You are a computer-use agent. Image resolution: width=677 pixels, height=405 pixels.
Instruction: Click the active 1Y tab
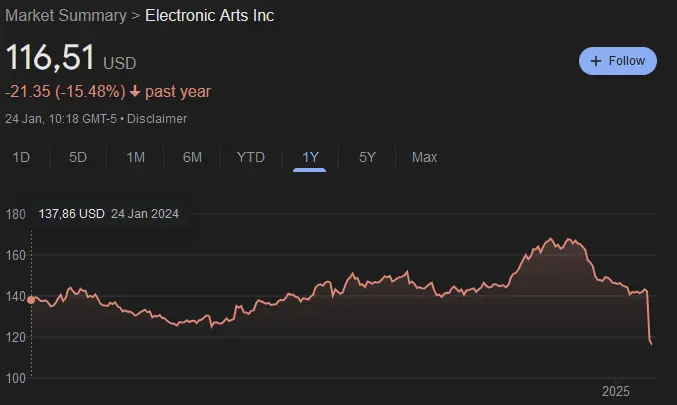(x=310, y=157)
